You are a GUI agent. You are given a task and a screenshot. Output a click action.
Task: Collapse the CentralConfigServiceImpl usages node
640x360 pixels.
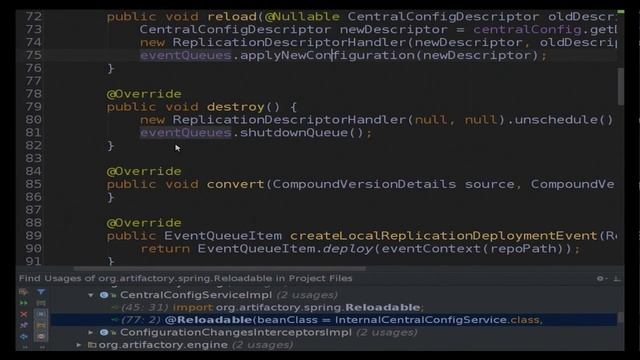(91, 295)
